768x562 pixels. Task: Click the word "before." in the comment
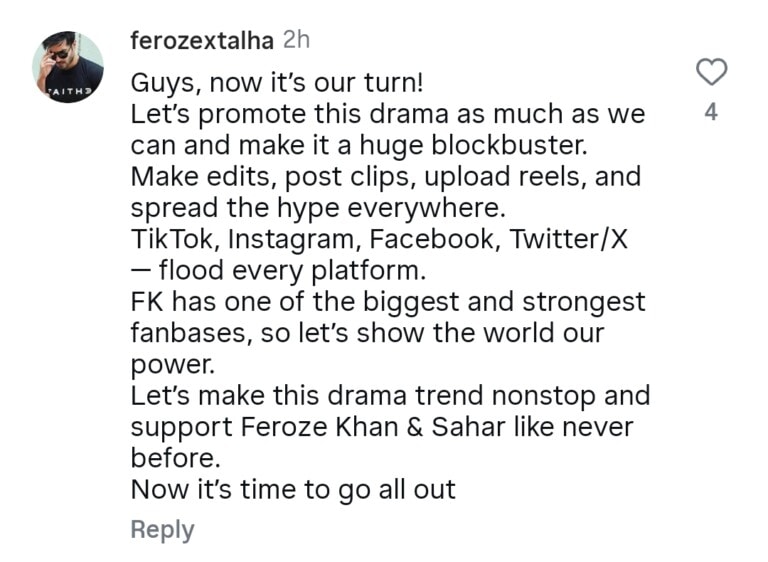pyautogui.click(x=173, y=458)
